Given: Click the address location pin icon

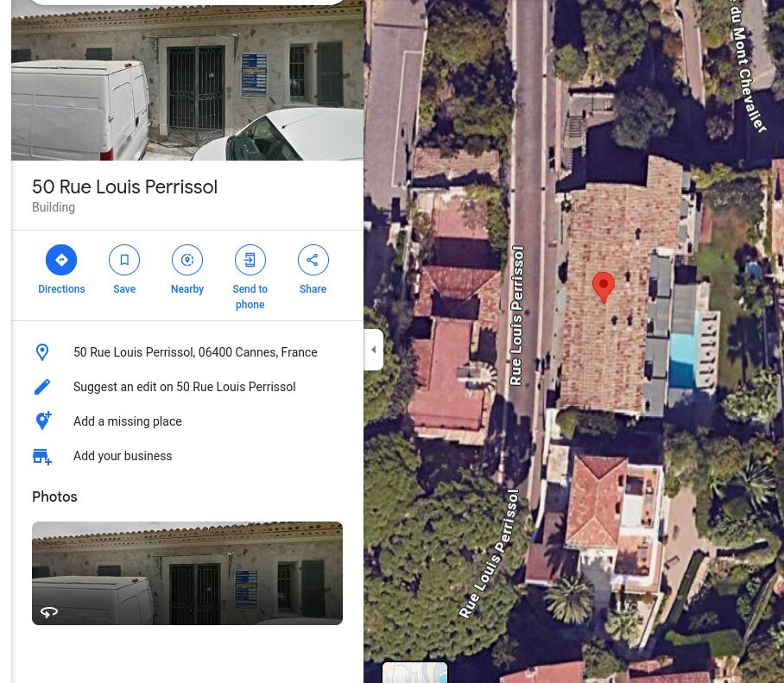Looking at the screenshot, I should (42, 352).
